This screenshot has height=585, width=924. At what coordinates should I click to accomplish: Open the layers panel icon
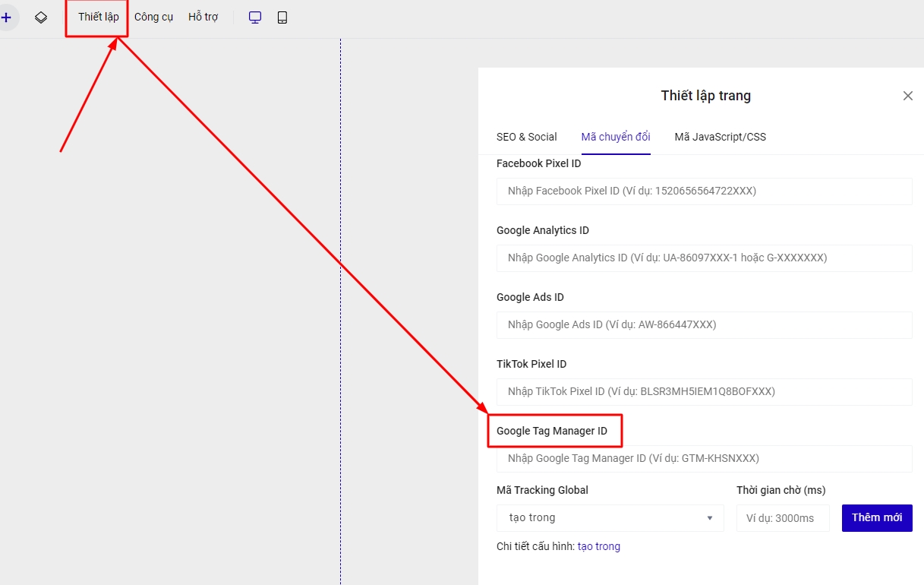point(41,17)
